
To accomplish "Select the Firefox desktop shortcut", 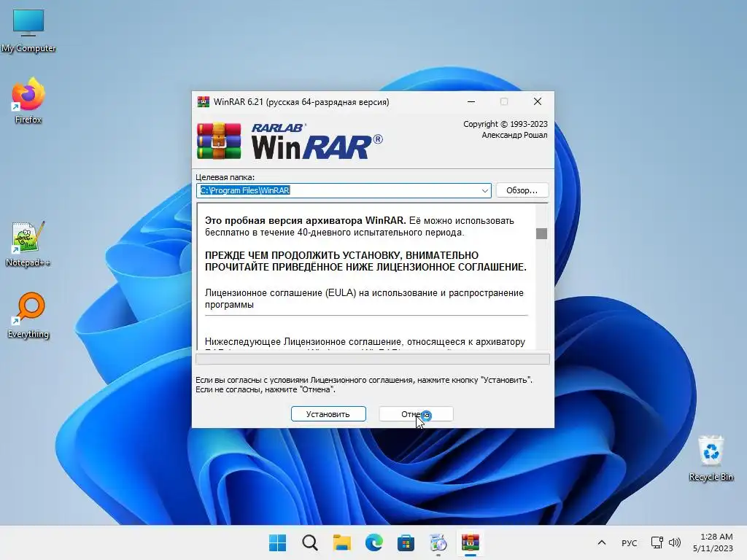I will pos(28,101).
